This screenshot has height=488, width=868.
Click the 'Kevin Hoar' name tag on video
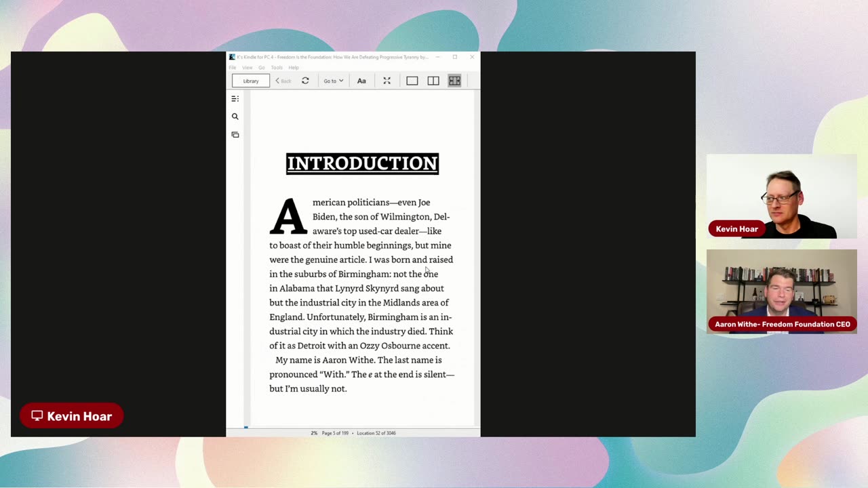point(737,229)
